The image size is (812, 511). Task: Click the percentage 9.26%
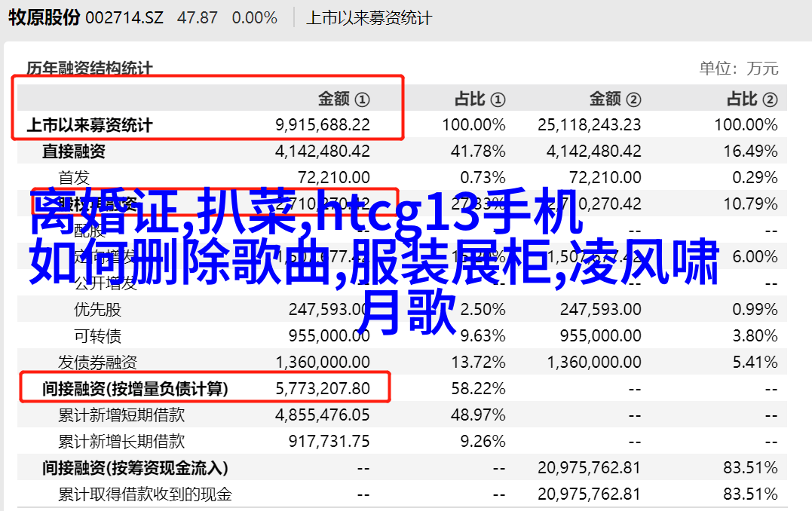(483, 442)
